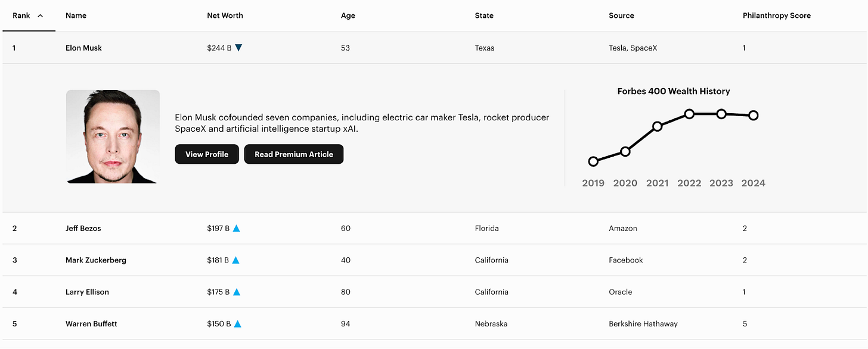Select the 2019 wealth history point
The width and height of the screenshot is (868, 349).
pos(593,161)
